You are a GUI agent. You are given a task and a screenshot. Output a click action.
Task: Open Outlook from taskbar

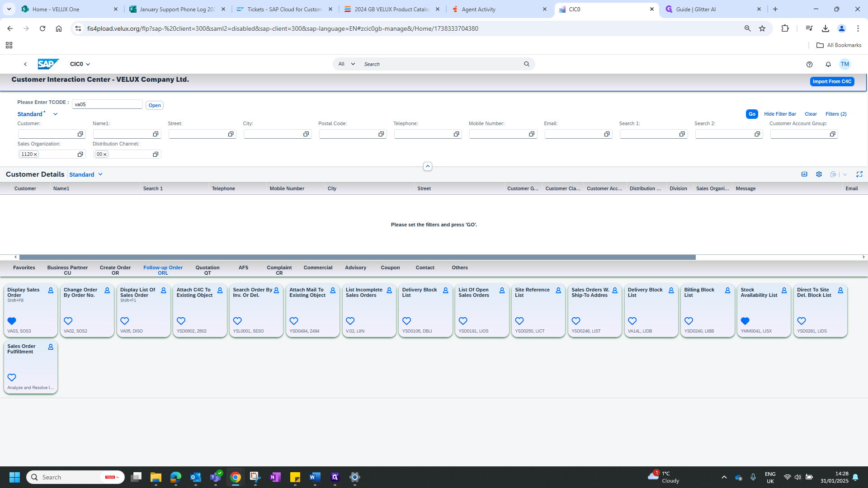click(x=196, y=477)
